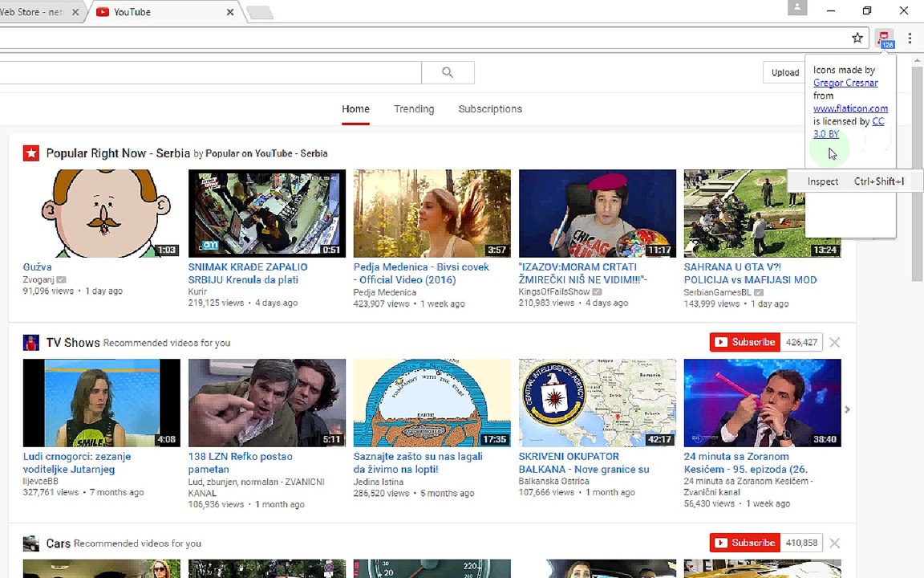Viewport: 924px width, 578px height.
Task: Open a new tab with the new tab button
Action: tap(259, 12)
